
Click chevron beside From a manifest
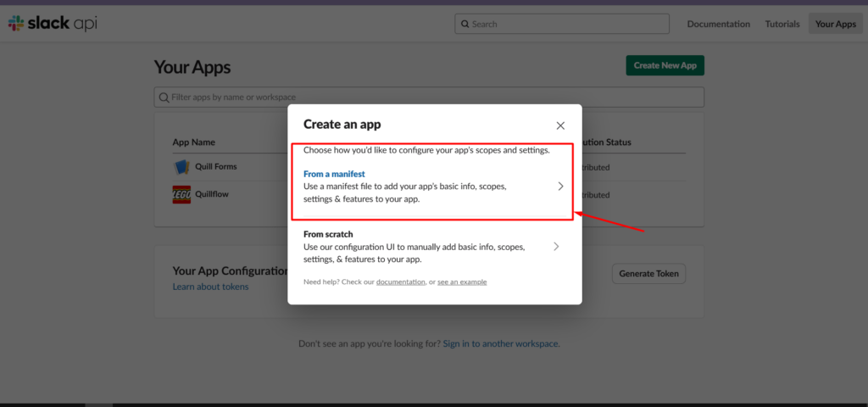560,187
